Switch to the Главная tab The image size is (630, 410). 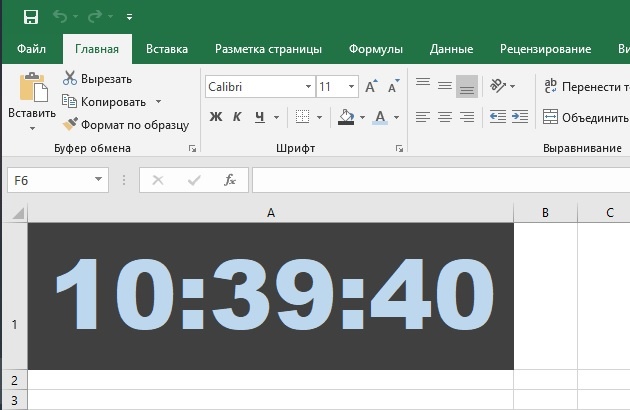click(x=97, y=49)
